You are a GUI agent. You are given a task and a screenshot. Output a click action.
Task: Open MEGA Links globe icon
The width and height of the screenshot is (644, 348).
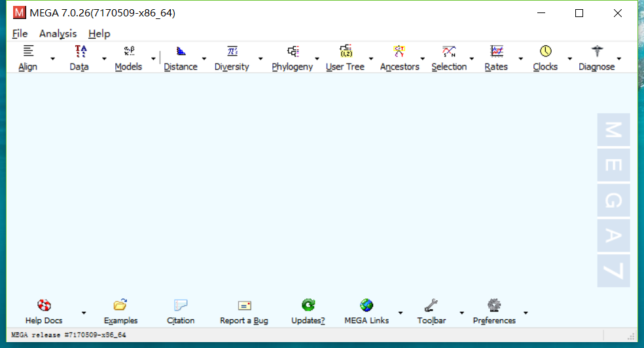[x=367, y=305]
